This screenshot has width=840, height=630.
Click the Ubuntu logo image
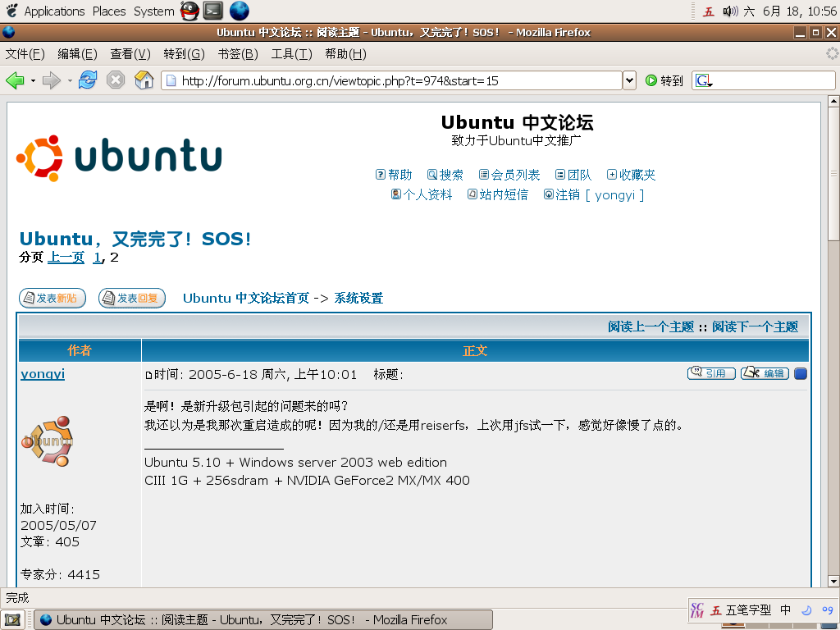119,157
